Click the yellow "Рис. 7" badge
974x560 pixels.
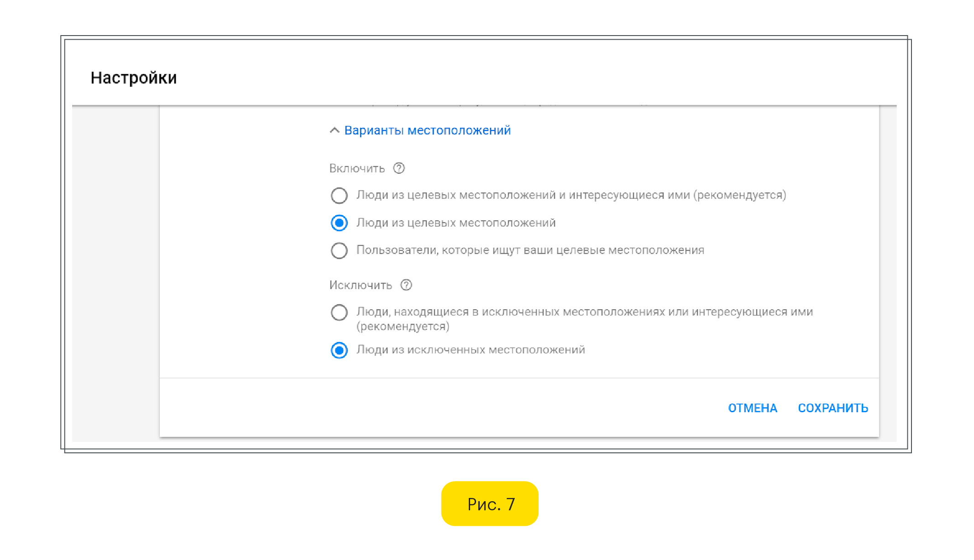pos(490,504)
